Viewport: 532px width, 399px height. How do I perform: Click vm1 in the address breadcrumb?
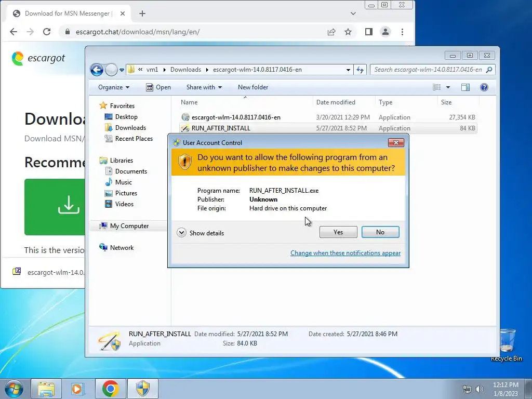pyautogui.click(x=152, y=70)
